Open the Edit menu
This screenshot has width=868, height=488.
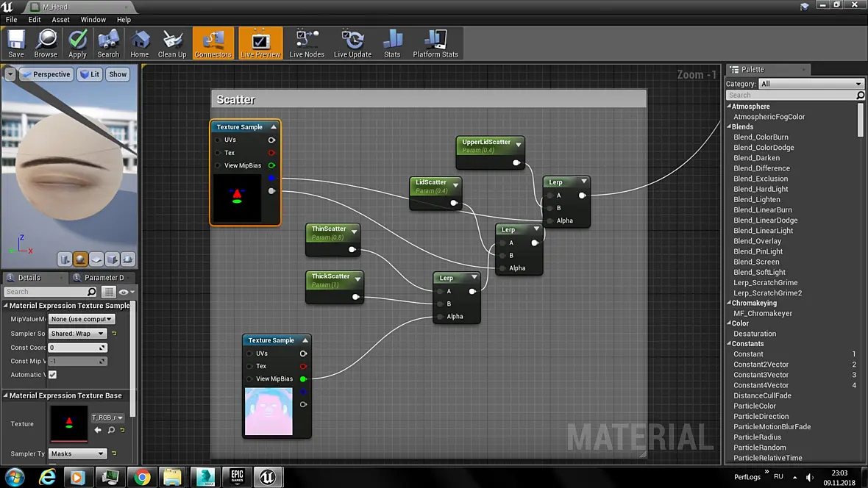tap(35, 19)
